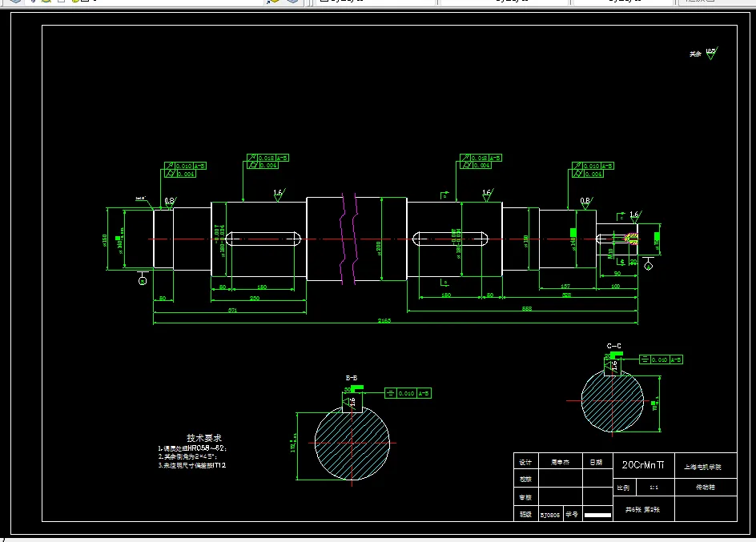Image resolution: width=756 pixels, height=542 pixels.
Task: Click the 共6张 第2张 sheet count text
Action: pos(643,509)
